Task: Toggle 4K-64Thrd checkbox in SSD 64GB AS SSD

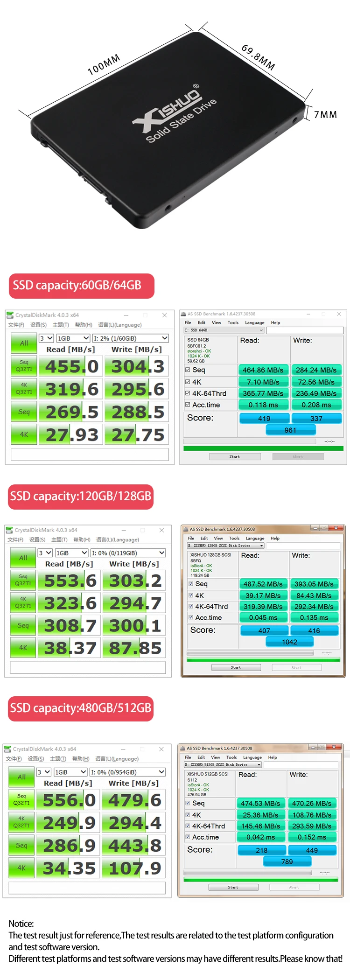Action: [188, 393]
